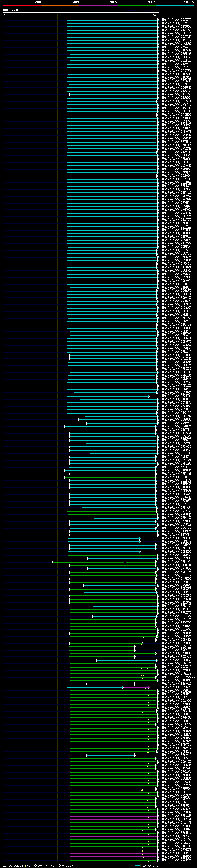
Task: Select the UniRef100_A9P1B6 hit label
Action: pos(177,375)
